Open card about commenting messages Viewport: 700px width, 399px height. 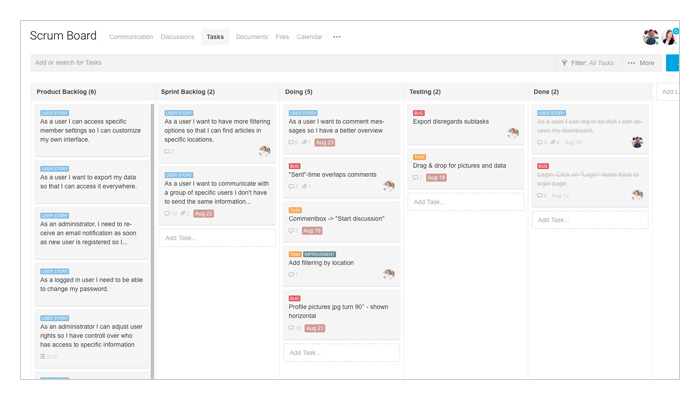coord(341,129)
